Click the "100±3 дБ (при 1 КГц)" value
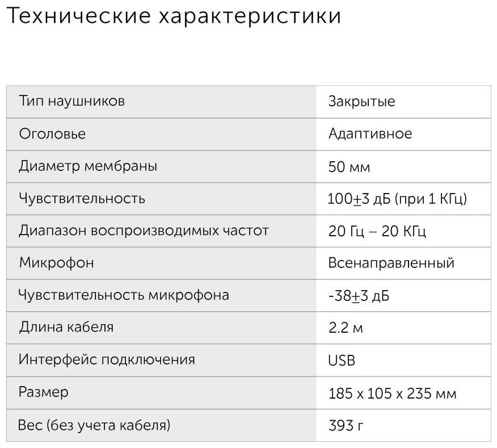The image size is (497, 448). tap(397, 199)
